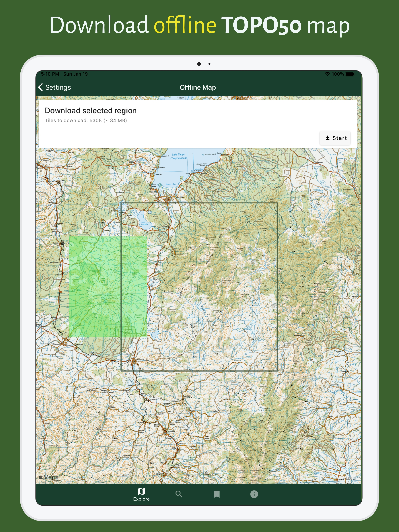This screenshot has height=532, width=399.
Task: Open the search tab
Action: (179, 494)
